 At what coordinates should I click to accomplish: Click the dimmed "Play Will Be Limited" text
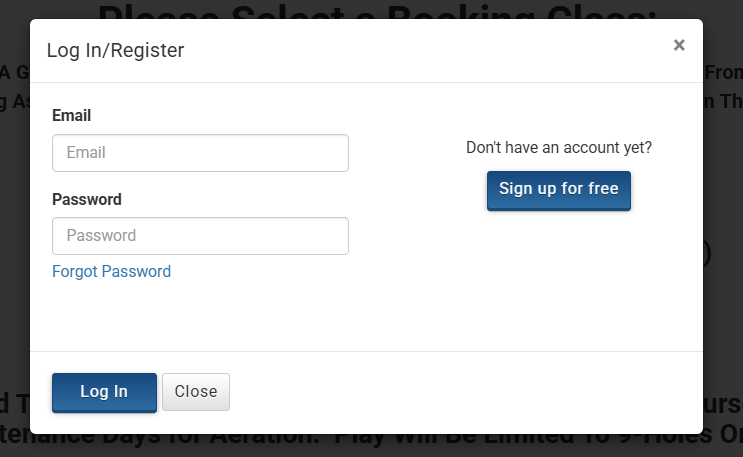440,441
